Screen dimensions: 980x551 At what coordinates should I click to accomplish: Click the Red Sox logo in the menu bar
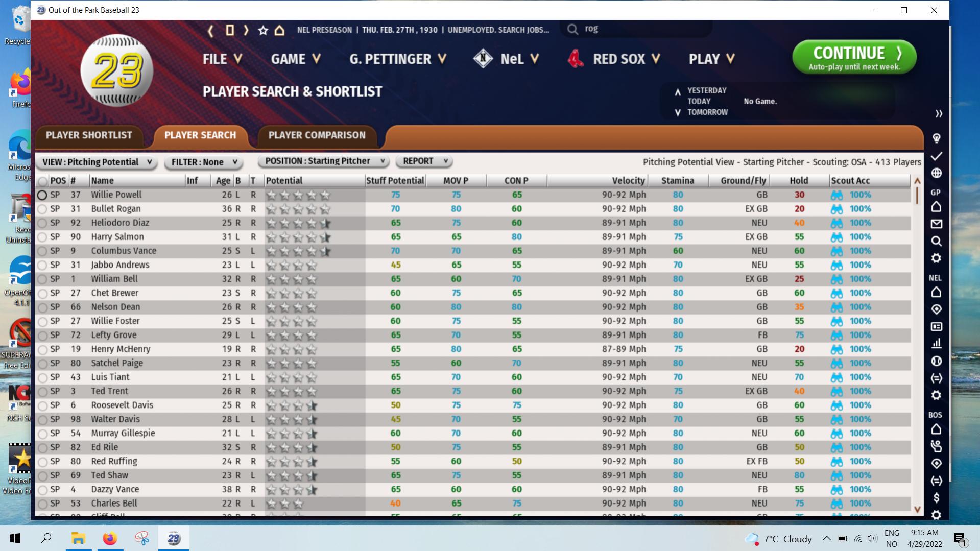coord(576,59)
